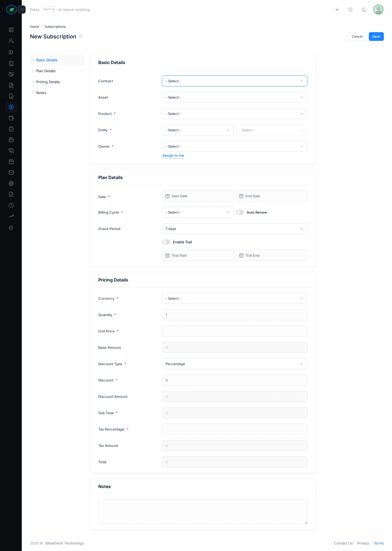
Task: Open the Contract dropdown
Action: (235, 81)
